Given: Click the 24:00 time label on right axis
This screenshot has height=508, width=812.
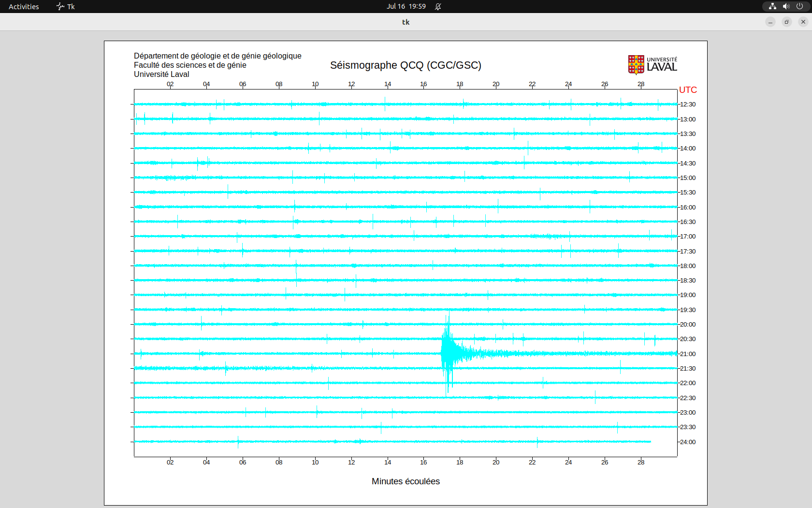Looking at the screenshot, I should tap(688, 442).
